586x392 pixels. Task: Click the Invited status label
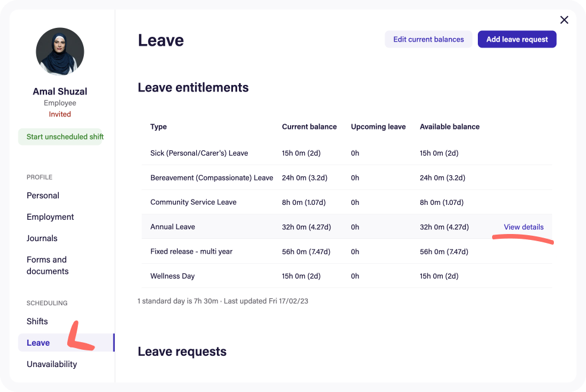(59, 113)
